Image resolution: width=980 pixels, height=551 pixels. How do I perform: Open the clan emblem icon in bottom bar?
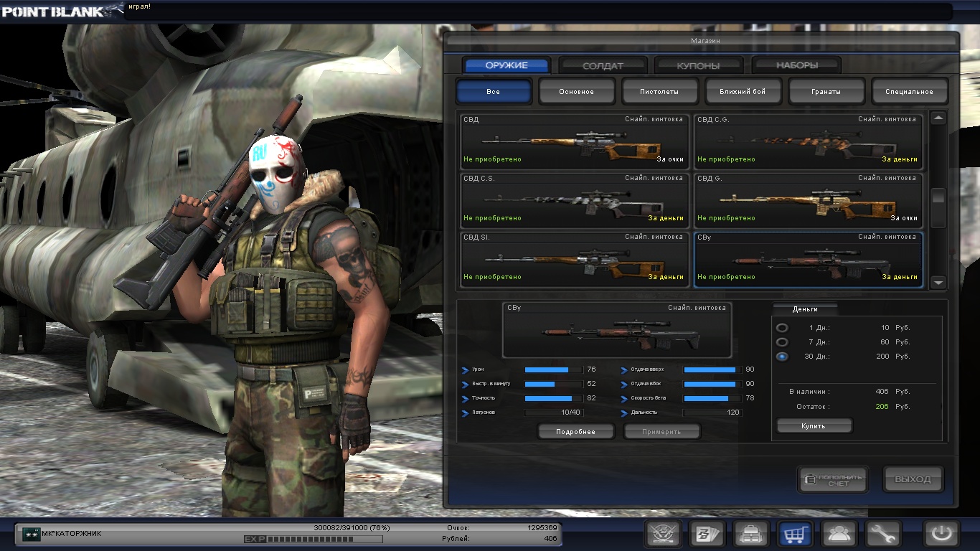click(663, 534)
